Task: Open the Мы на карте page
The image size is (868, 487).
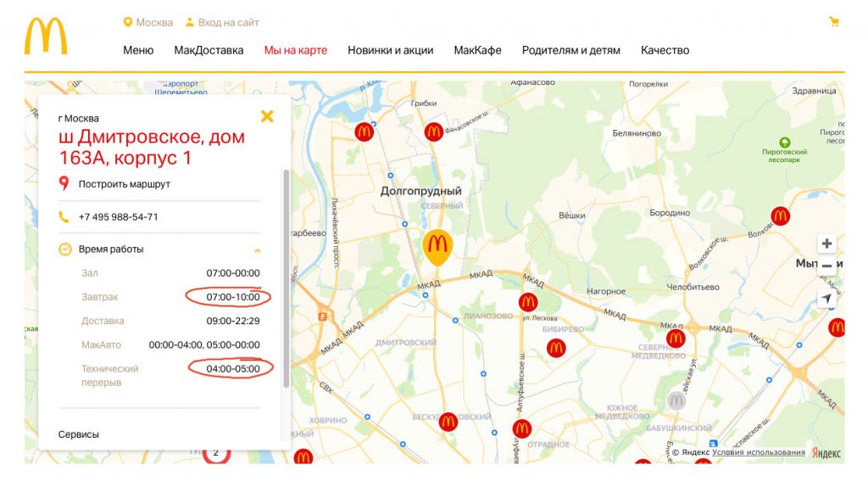Action: coord(296,50)
